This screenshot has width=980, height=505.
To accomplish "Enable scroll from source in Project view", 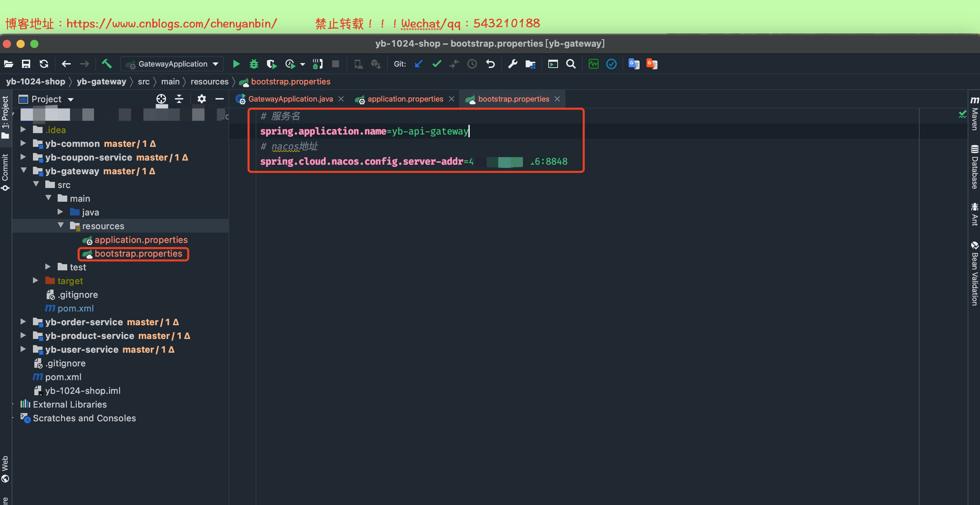I will click(x=161, y=98).
